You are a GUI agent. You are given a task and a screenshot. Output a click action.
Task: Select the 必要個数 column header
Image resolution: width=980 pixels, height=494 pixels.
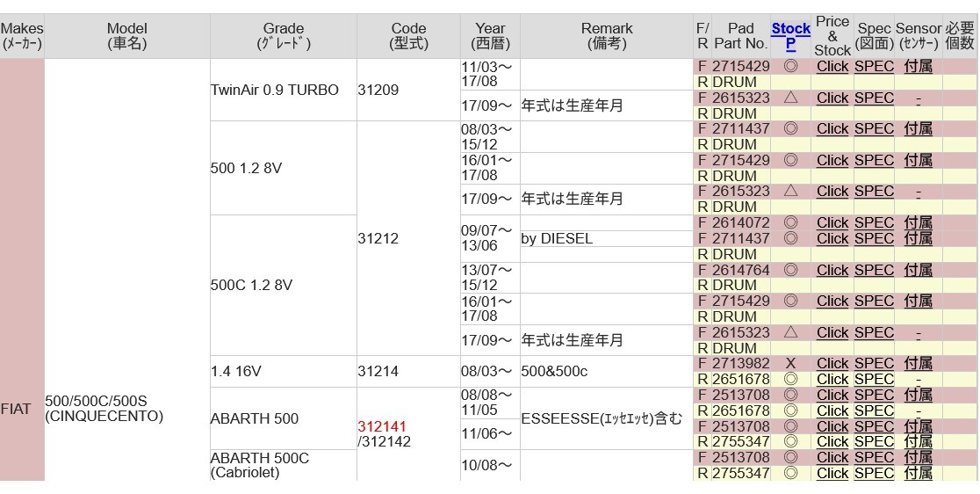point(960,36)
